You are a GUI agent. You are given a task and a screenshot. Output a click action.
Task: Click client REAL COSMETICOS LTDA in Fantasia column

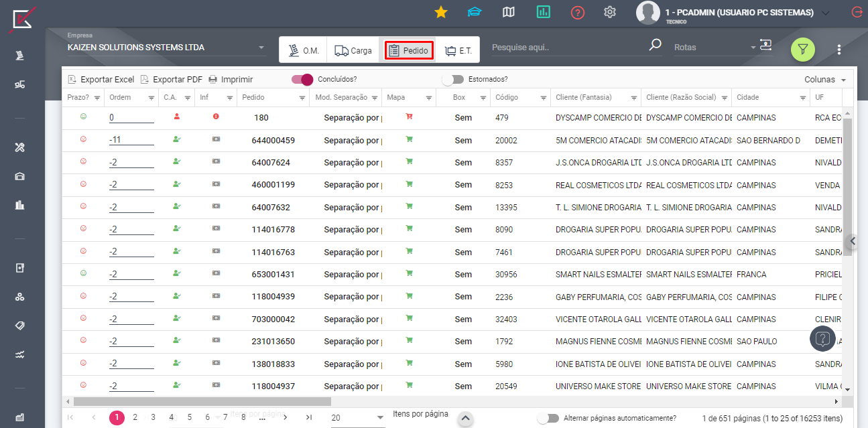598,185
